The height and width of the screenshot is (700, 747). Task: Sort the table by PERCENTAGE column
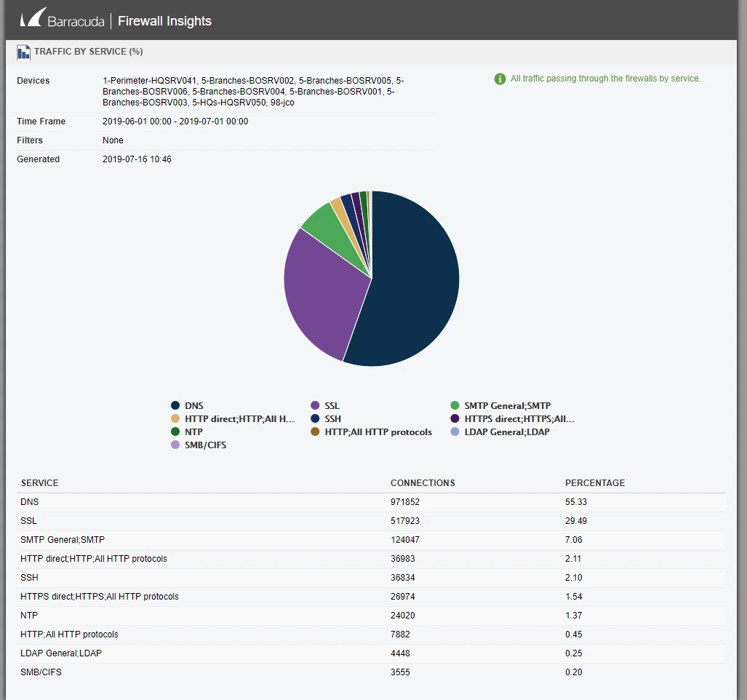(595, 482)
